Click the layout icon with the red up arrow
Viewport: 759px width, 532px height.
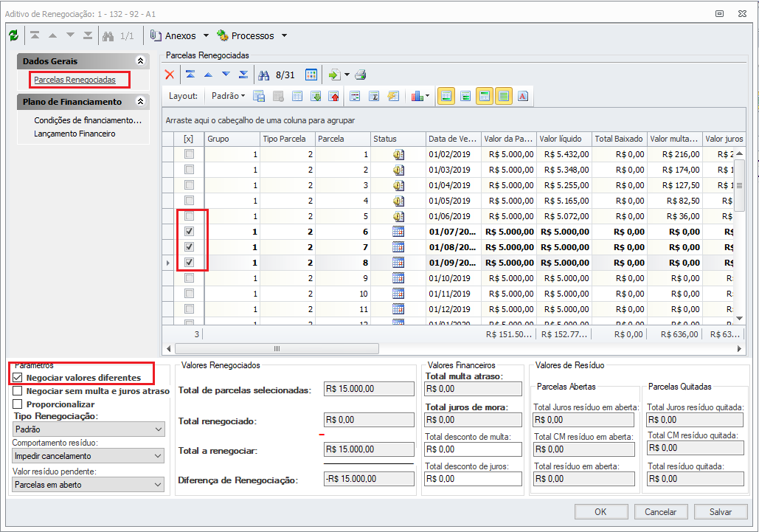click(x=334, y=96)
